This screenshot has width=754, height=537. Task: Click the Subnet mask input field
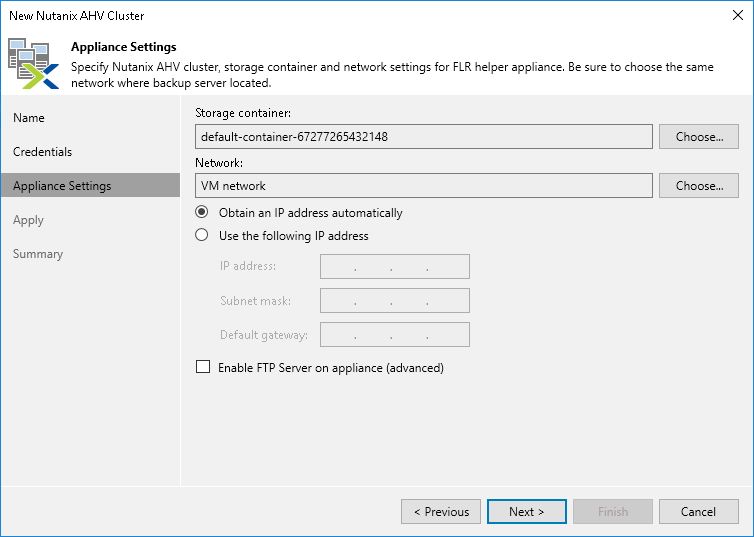click(395, 300)
